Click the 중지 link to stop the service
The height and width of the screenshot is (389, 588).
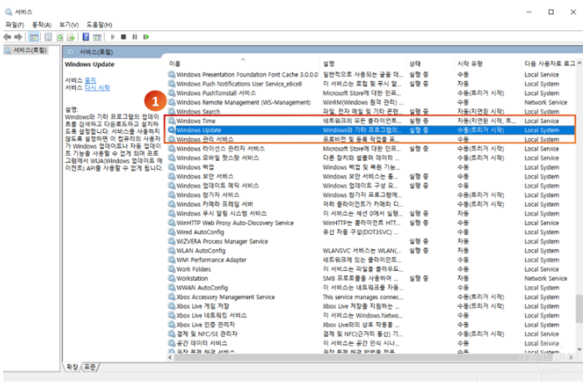[x=90, y=80]
